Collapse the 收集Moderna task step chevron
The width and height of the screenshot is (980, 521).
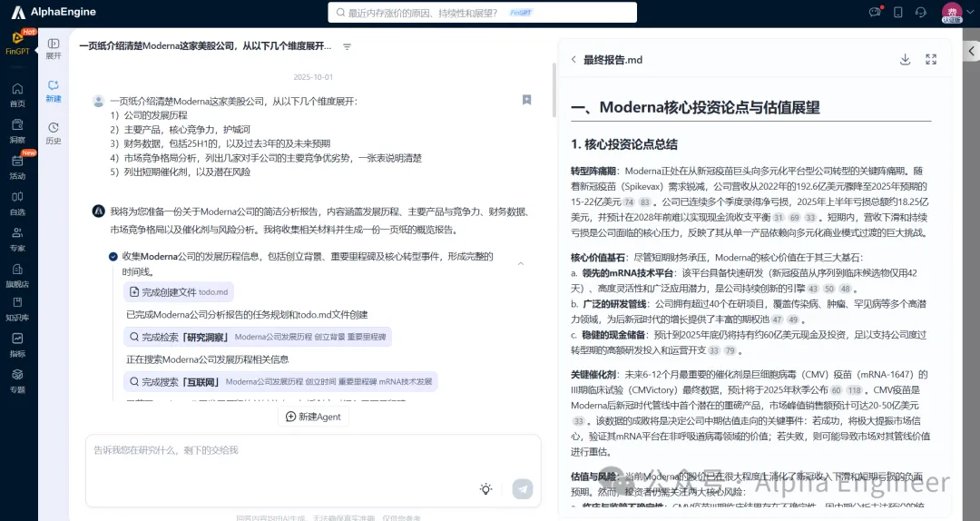(x=521, y=263)
